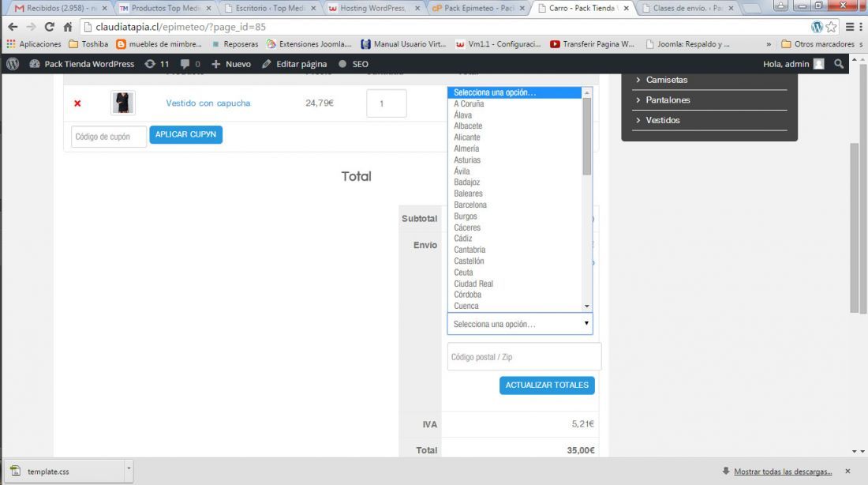The image size is (868, 485).
Task: Close the downloads bar
Action: point(847,471)
